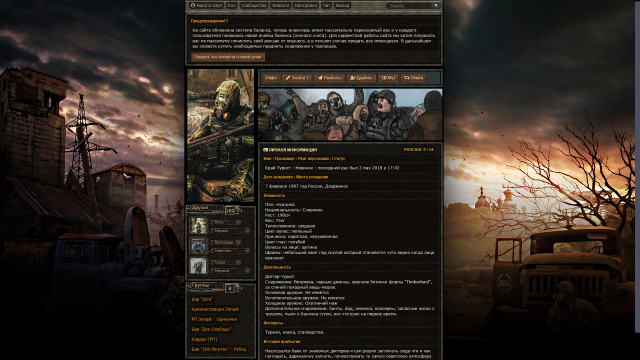This screenshot has width=640, height=360.
Task: Open the Кордон [РП] group link
Action: coord(204,339)
